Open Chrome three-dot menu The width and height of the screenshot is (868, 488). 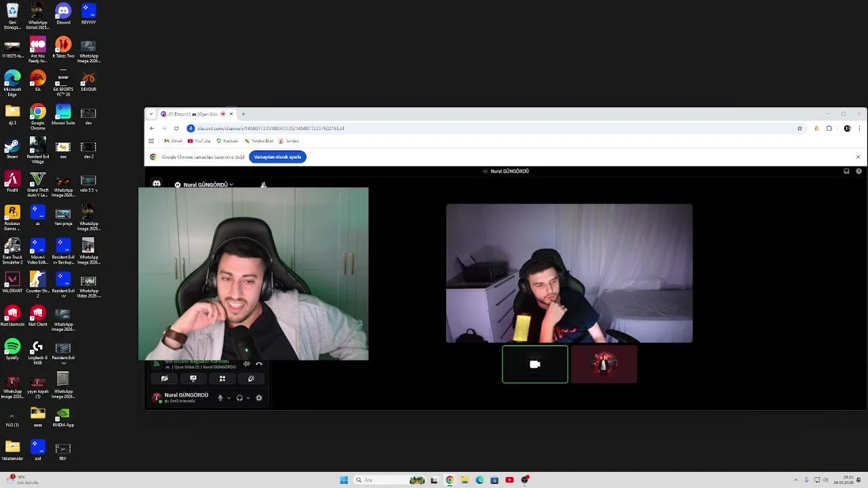tap(860, 128)
